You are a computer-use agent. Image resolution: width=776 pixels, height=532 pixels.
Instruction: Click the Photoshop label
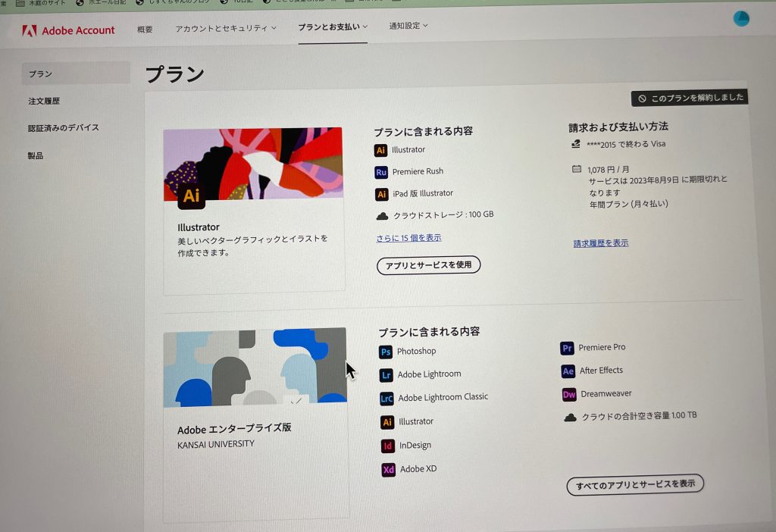pos(416,352)
